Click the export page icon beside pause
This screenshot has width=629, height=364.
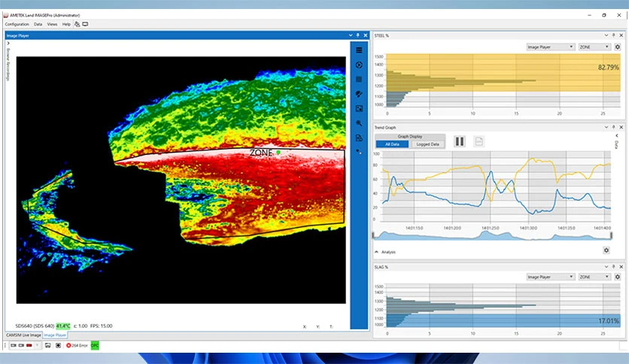point(479,141)
